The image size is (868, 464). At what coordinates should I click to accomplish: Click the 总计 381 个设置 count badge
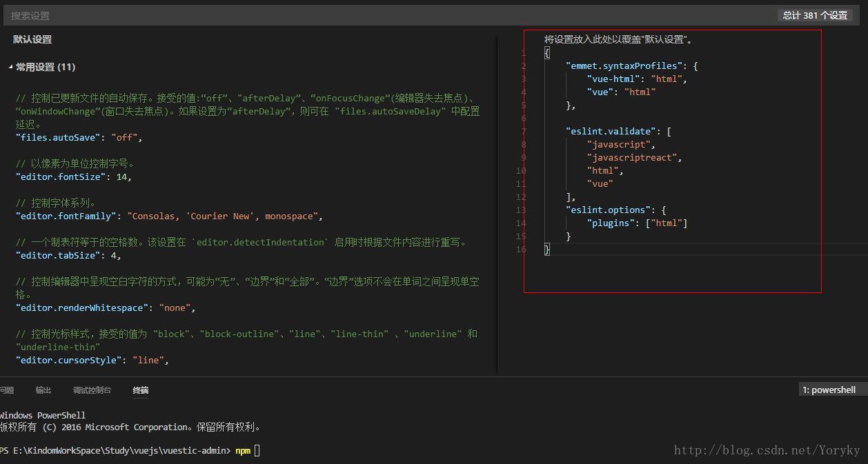point(815,15)
